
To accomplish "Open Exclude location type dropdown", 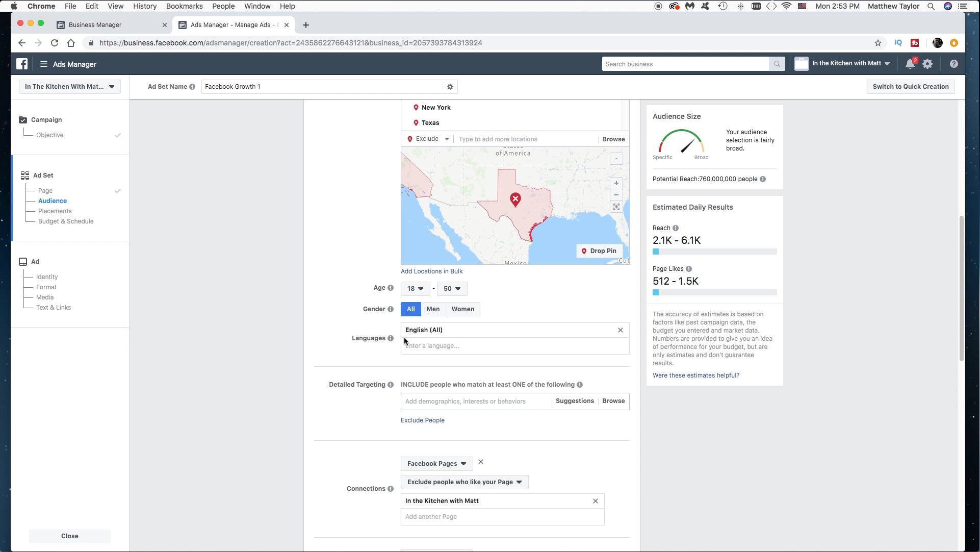I will [x=428, y=139].
